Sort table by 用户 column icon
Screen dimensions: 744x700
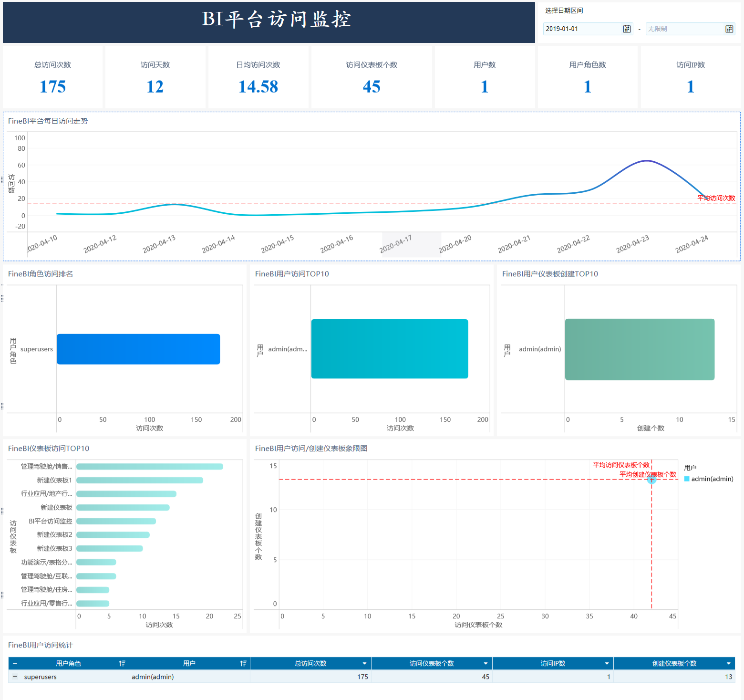pyautogui.click(x=243, y=663)
